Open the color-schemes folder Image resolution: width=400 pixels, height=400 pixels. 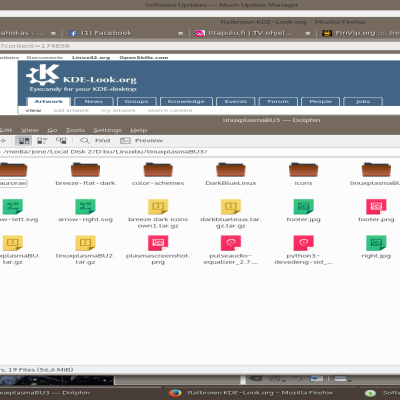pos(158,174)
